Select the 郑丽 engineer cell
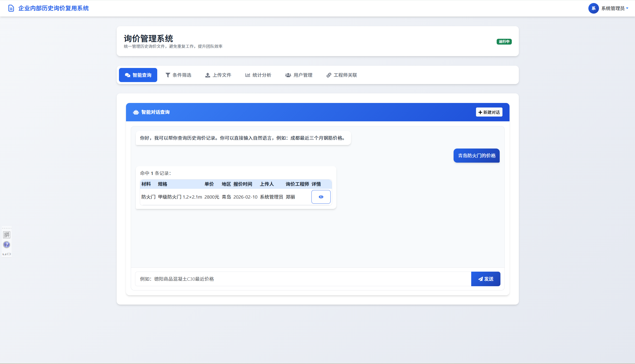This screenshot has width=635, height=364. [x=290, y=197]
